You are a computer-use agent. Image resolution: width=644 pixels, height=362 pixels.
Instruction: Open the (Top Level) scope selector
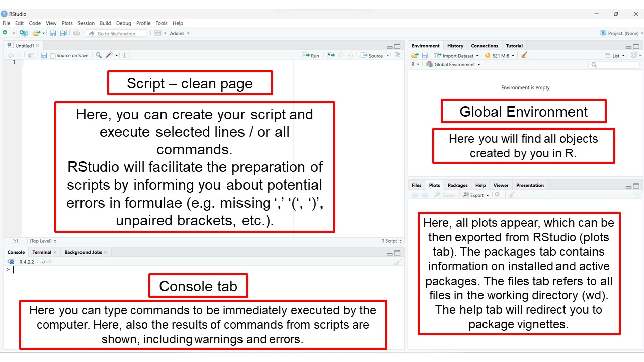click(43, 241)
